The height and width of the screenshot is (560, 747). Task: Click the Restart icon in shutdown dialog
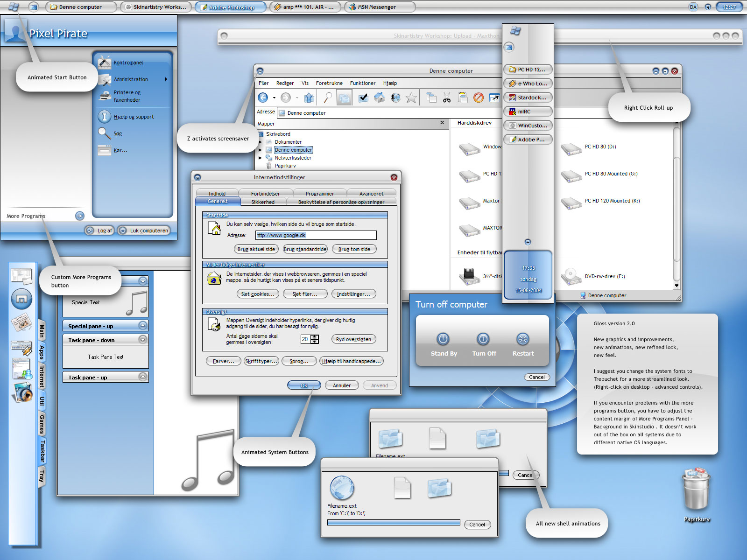click(522, 339)
